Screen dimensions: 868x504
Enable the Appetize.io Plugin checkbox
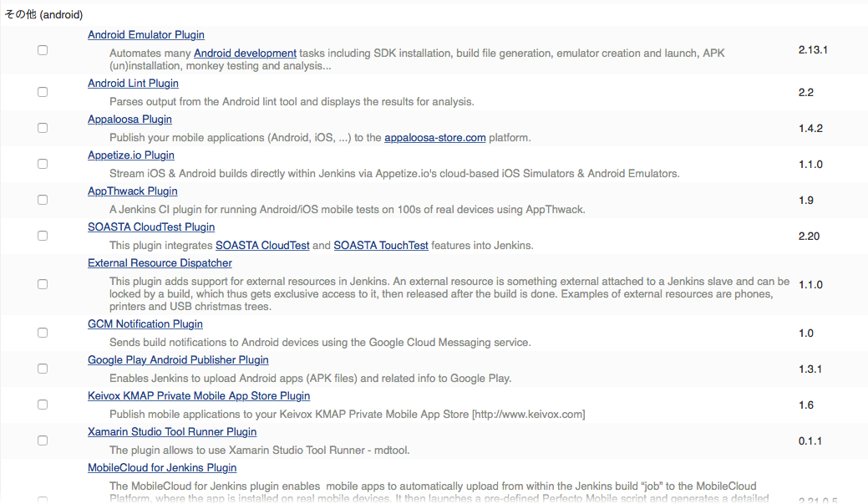[x=43, y=164]
